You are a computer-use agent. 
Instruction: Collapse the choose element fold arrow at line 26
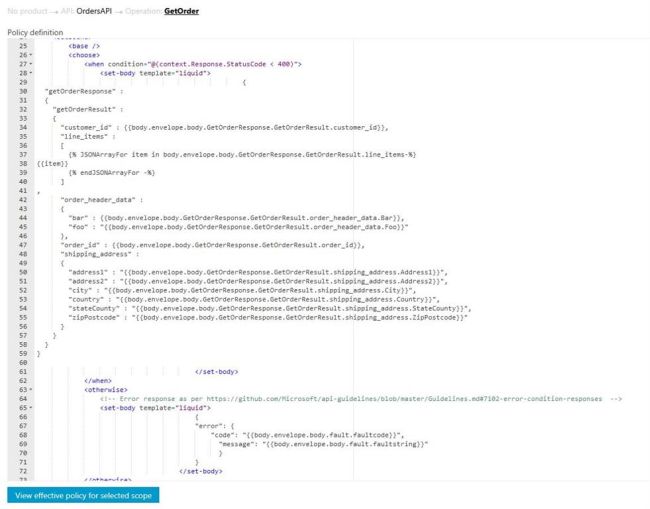[x=31, y=55]
